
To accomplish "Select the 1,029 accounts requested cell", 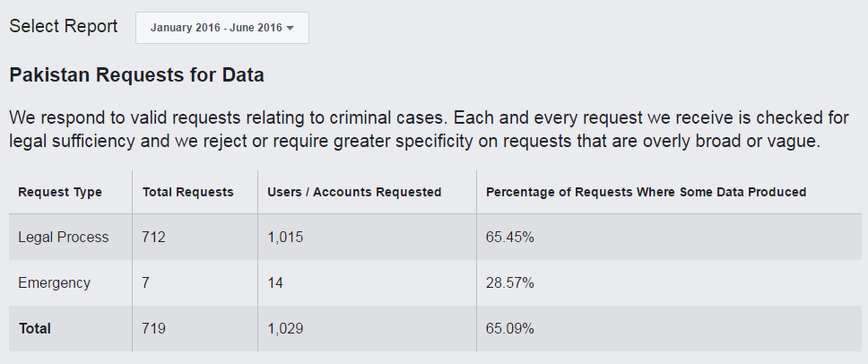I will pos(286,329).
